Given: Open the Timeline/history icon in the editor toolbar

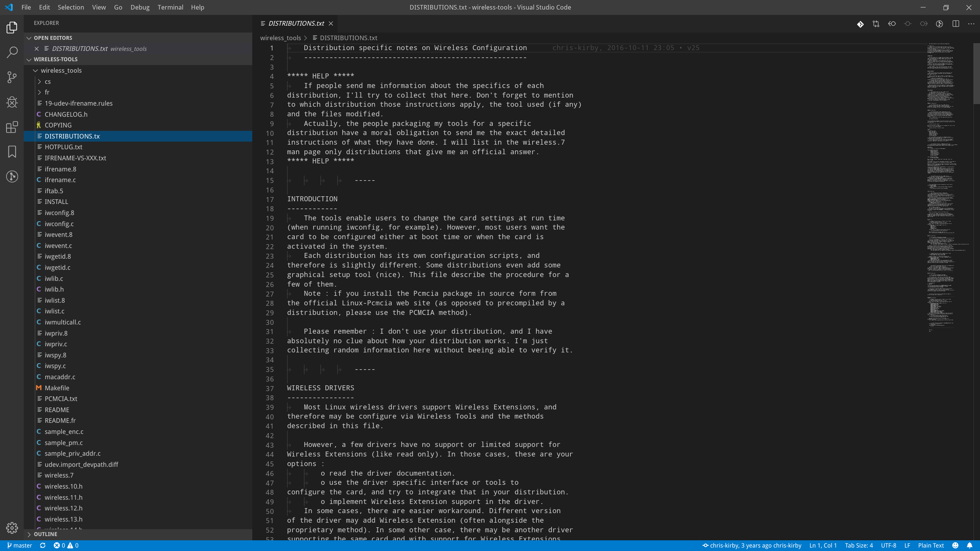Looking at the screenshot, I should [939, 24].
